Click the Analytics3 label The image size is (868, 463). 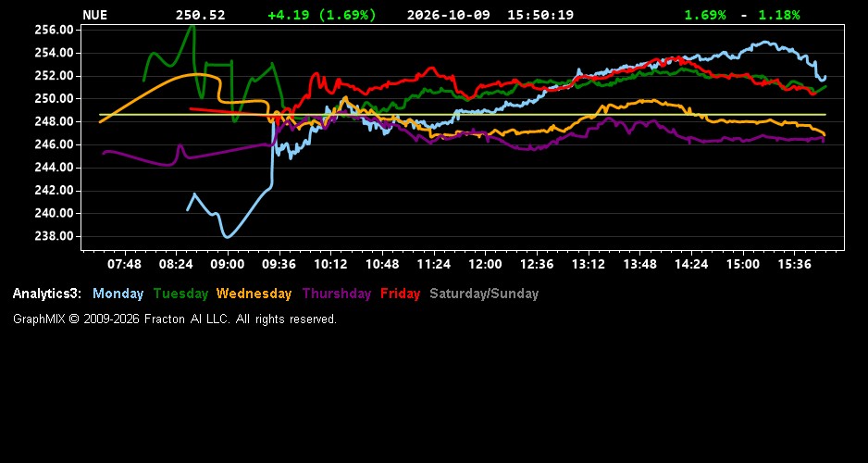(x=47, y=294)
